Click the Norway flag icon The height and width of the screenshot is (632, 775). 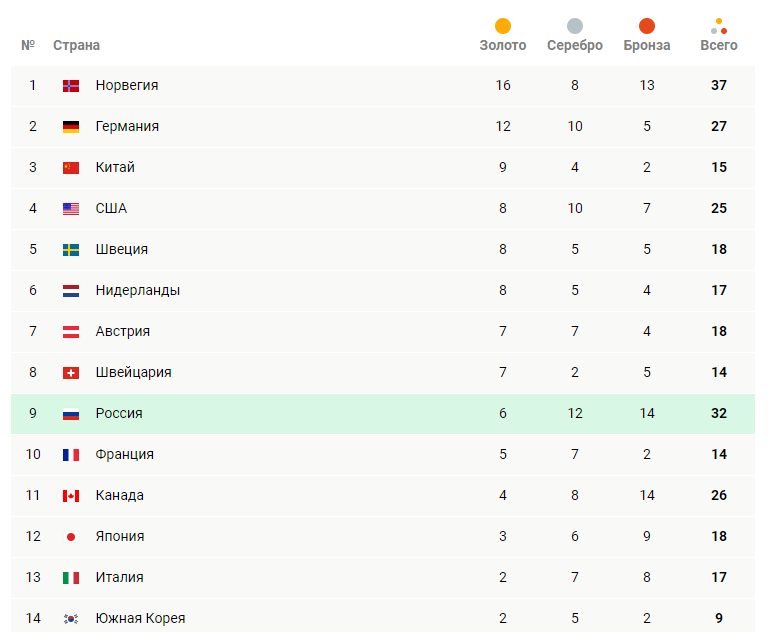[x=71, y=86]
